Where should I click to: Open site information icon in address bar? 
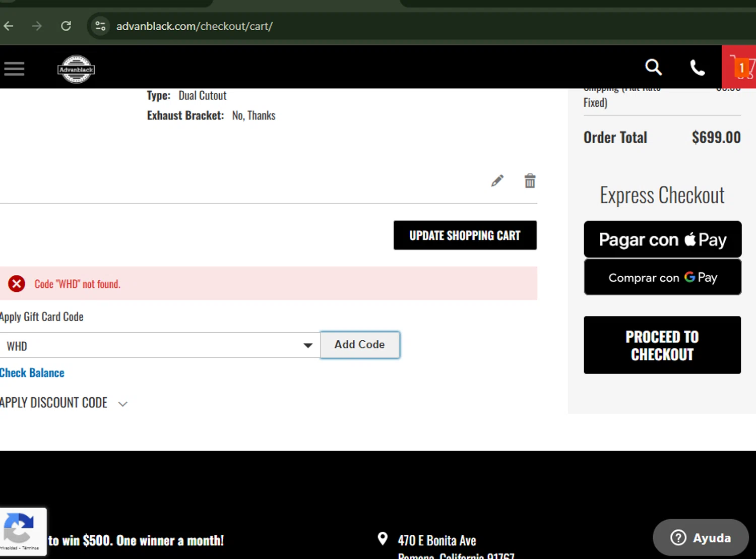[x=100, y=26]
